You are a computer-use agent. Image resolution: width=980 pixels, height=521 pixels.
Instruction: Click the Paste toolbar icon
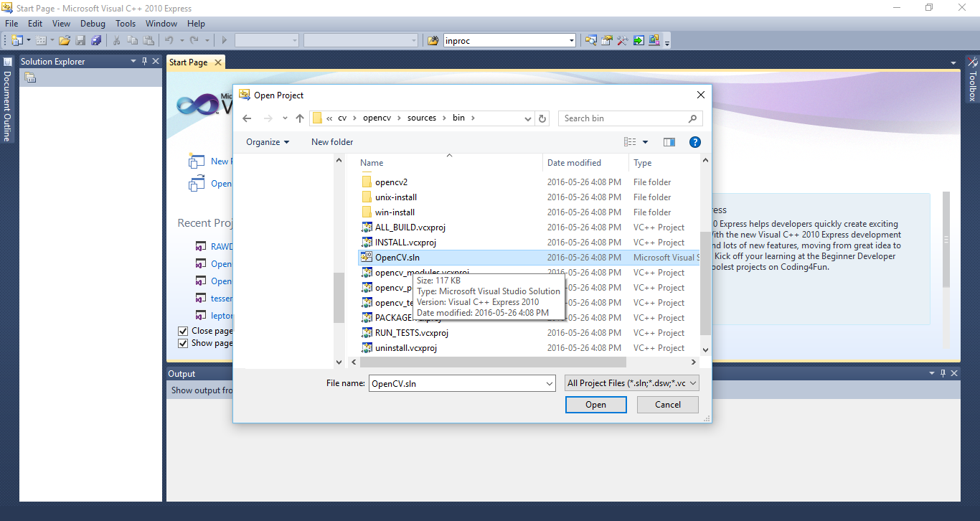tap(148, 41)
